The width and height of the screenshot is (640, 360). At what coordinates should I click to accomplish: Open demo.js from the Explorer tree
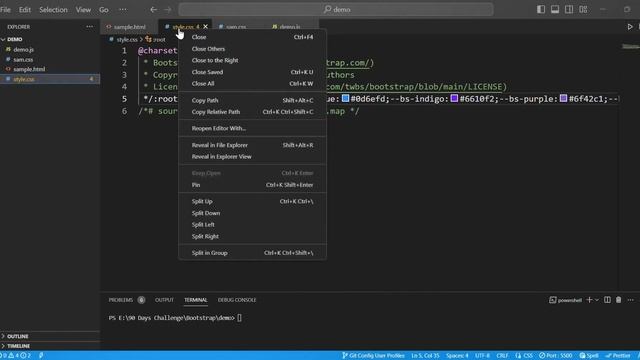coord(23,49)
